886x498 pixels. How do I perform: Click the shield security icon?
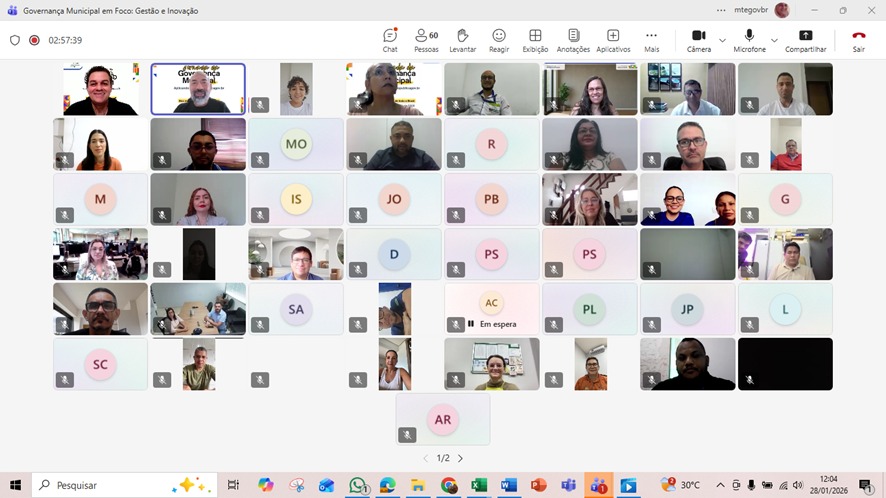coord(15,41)
